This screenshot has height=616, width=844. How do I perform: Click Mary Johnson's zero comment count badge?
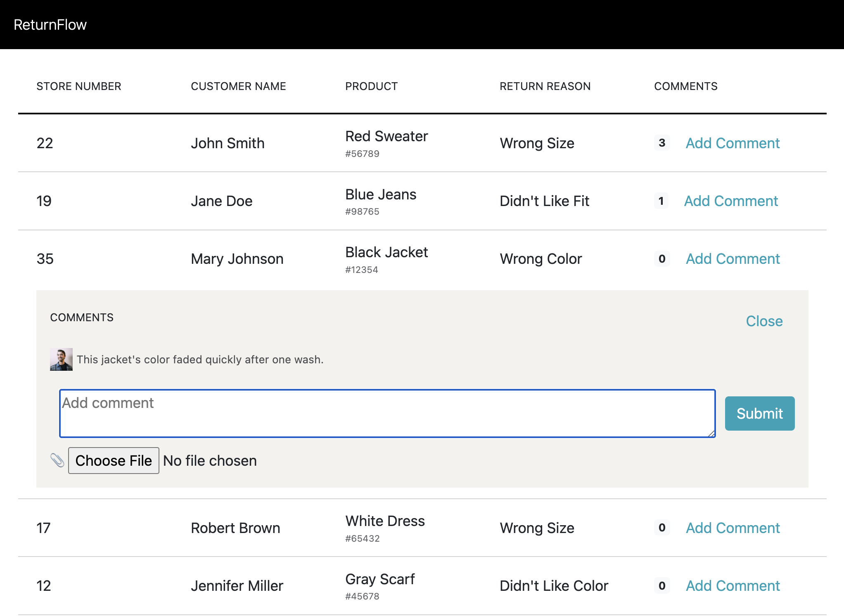(662, 259)
